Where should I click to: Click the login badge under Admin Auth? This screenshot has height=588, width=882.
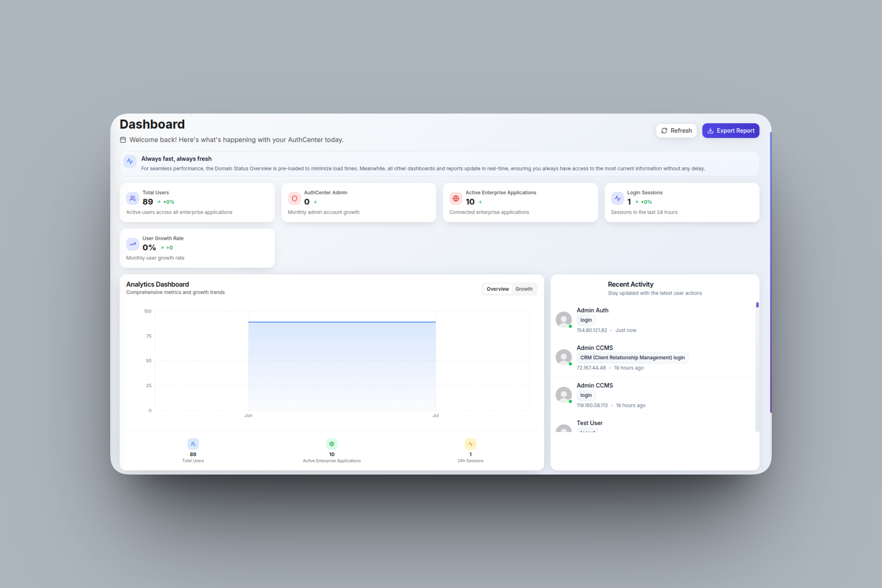pyautogui.click(x=586, y=320)
